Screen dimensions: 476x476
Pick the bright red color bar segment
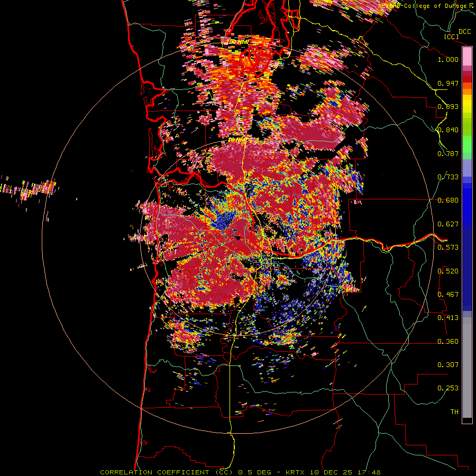[x=467, y=79]
